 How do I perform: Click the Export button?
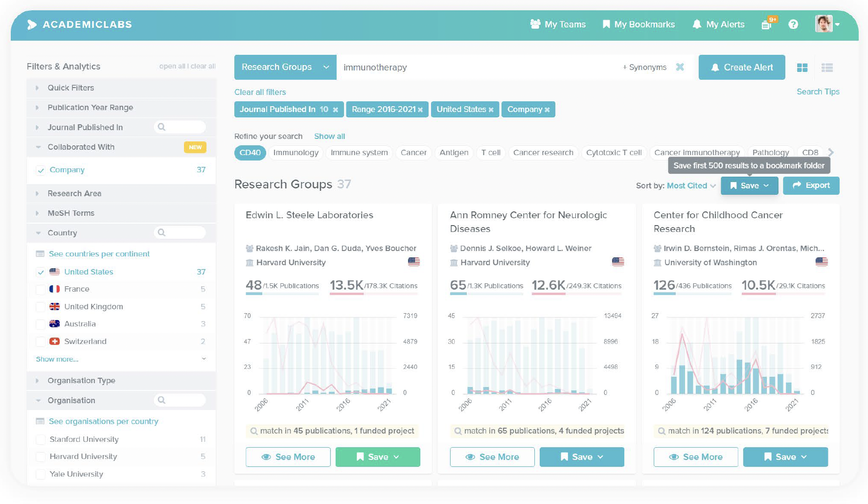point(811,185)
